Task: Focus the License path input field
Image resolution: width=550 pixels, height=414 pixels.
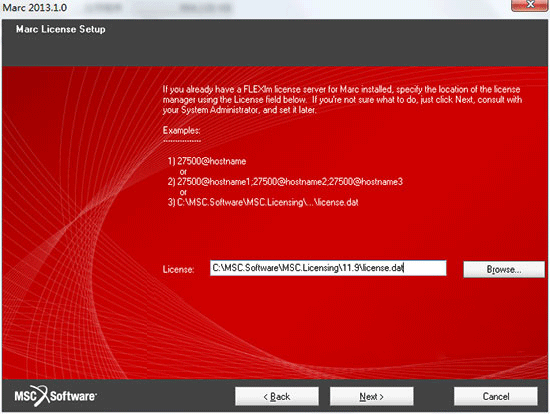Action: coord(328,268)
